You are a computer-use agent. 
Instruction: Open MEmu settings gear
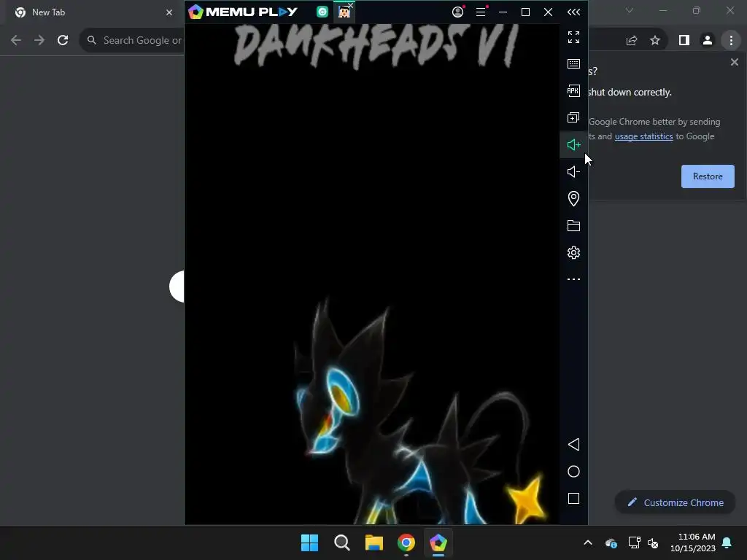pyautogui.click(x=573, y=252)
